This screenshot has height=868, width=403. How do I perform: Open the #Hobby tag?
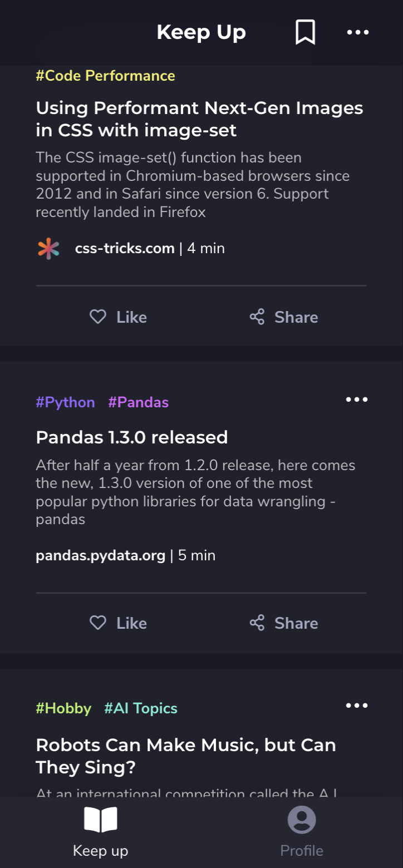pos(63,708)
